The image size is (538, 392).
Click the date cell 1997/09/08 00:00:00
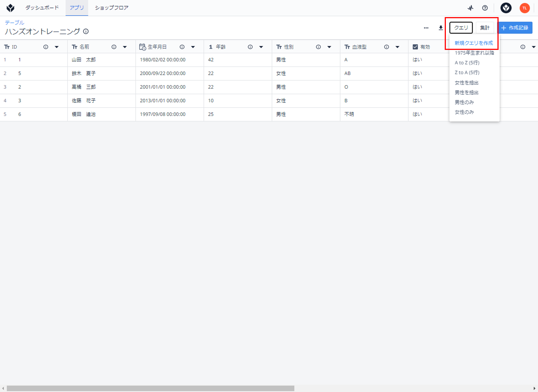(170, 114)
